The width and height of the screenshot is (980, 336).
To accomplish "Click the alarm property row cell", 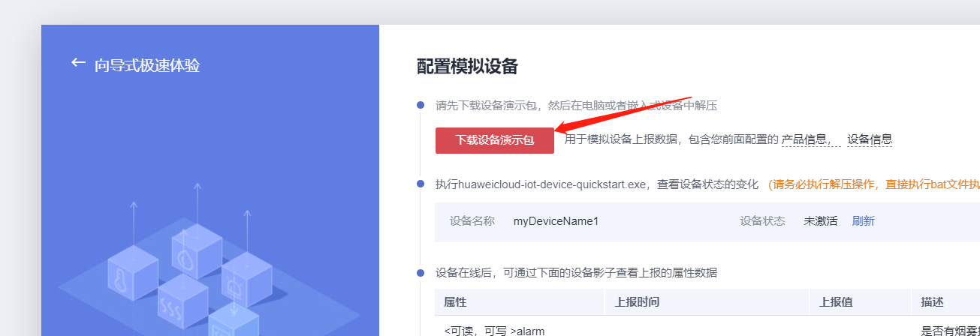I will tap(494, 331).
